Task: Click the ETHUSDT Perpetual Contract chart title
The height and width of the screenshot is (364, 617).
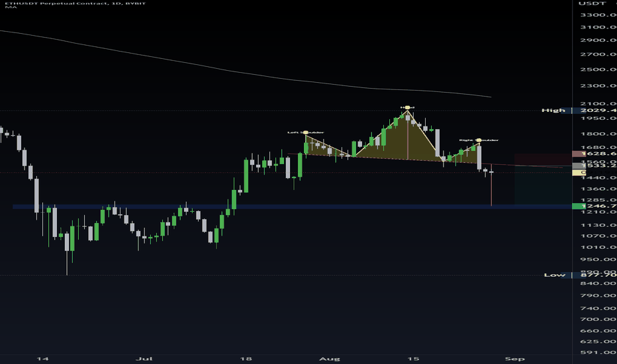Action: pos(75,3)
